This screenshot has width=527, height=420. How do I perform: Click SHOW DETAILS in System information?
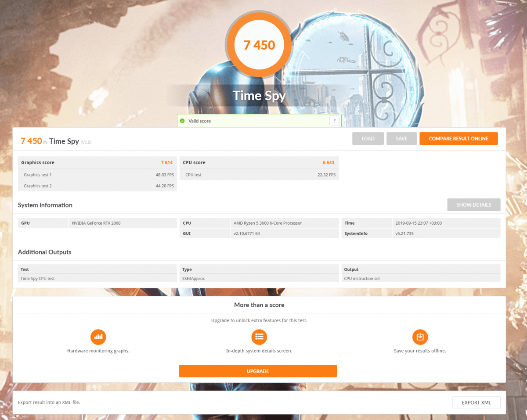[x=474, y=205]
